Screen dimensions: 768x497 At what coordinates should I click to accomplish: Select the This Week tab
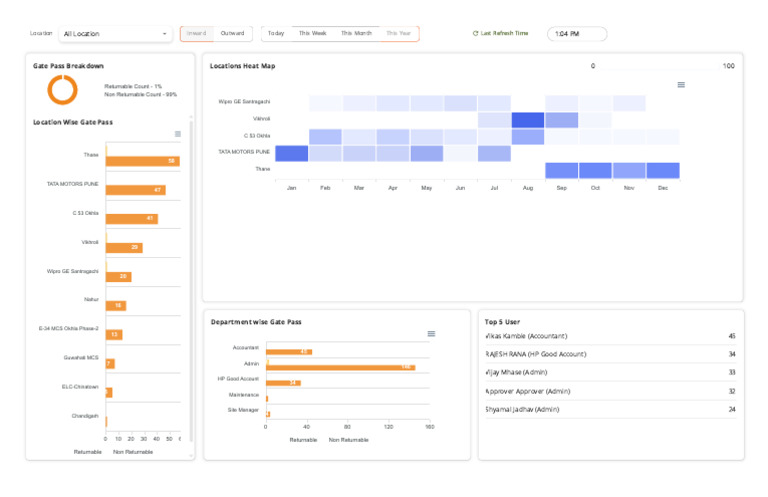pos(312,33)
